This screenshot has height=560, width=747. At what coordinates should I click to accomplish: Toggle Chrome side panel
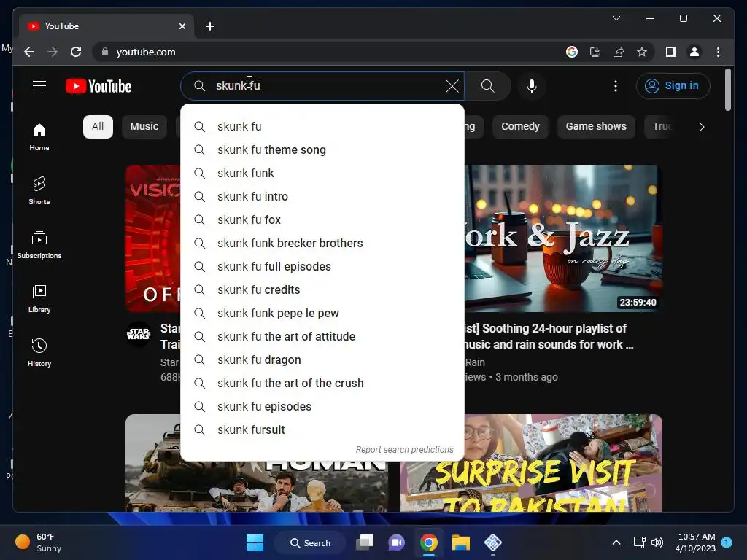click(671, 52)
